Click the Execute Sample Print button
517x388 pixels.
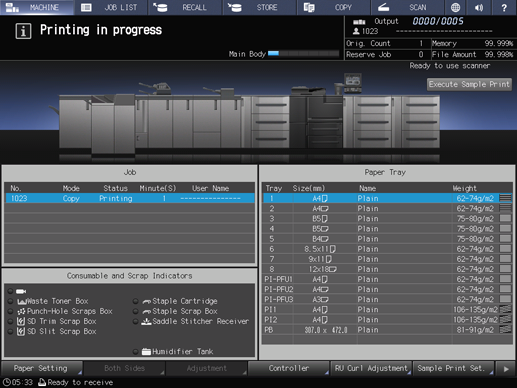(x=469, y=84)
